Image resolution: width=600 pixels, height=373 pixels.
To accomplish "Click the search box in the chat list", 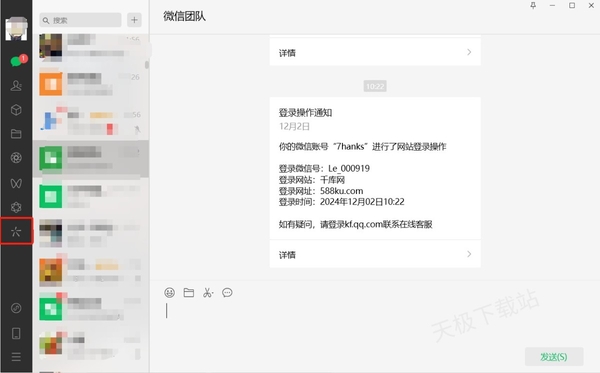I will tap(80, 20).
